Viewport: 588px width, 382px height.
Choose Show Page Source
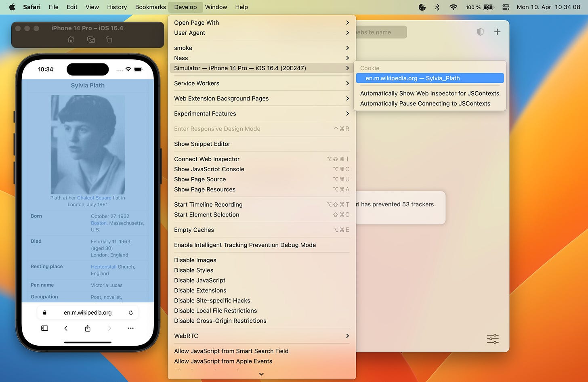tap(262, 179)
